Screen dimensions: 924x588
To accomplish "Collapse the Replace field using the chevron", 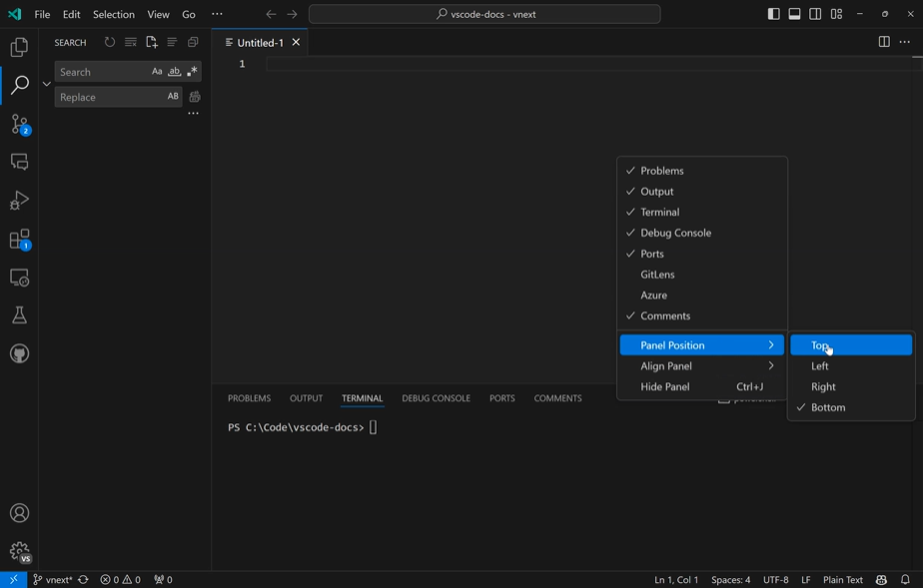I will (46, 84).
